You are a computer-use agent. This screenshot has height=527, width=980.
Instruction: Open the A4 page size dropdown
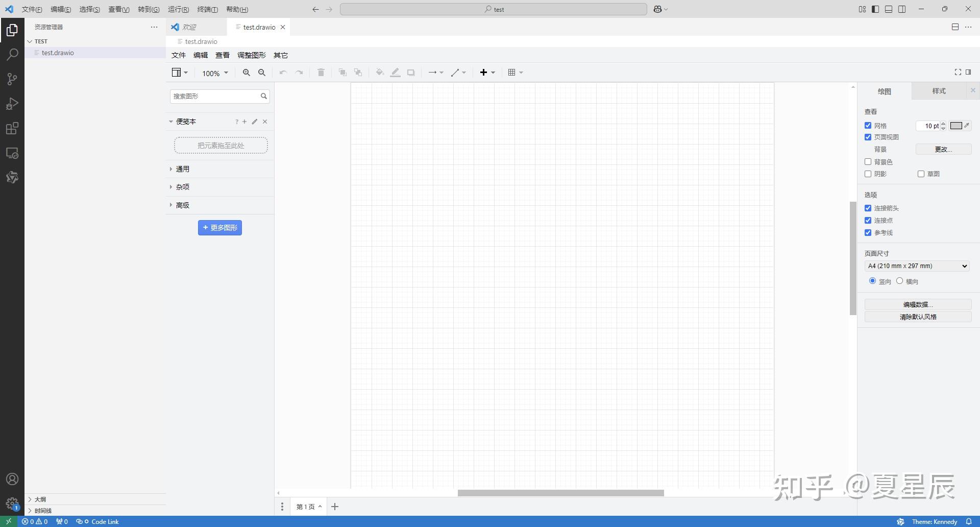click(x=916, y=266)
